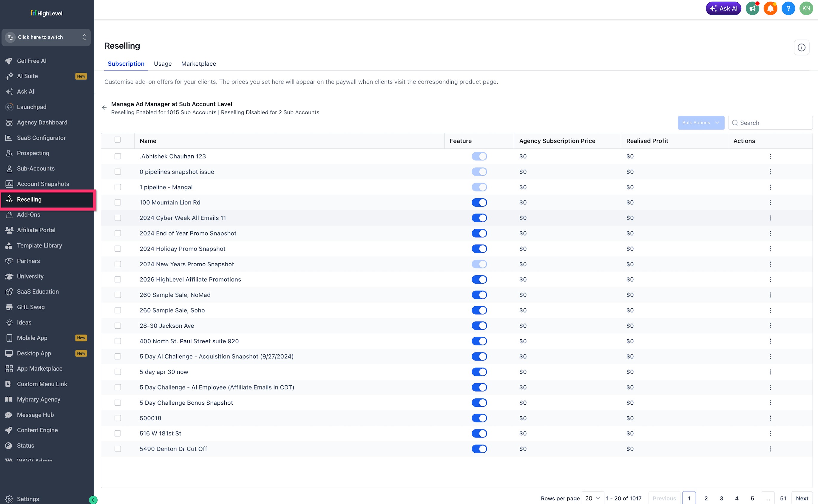The height and width of the screenshot is (504, 818).
Task: Open row actions for 100 Mountain Lion Rd
Action: (770, 202)
